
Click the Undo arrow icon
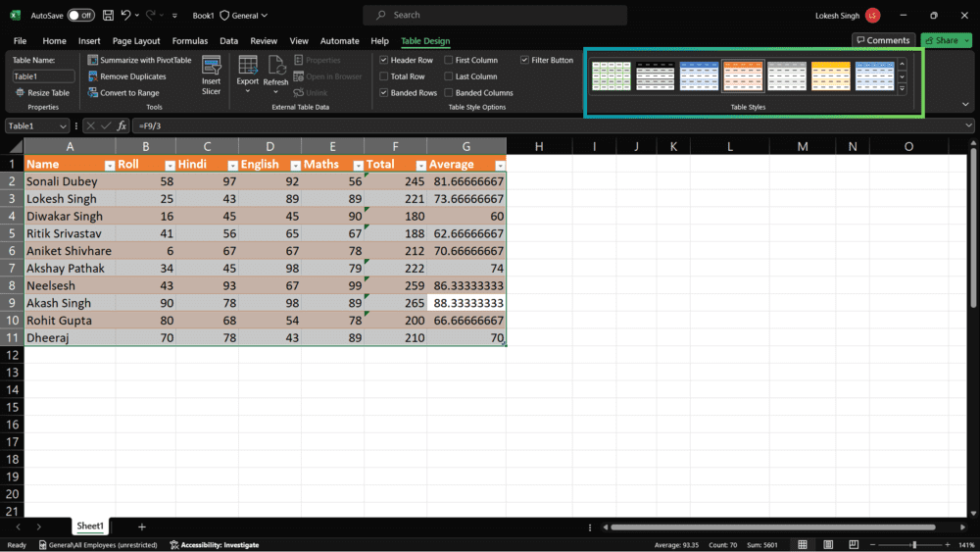click(x=126, y=15)
